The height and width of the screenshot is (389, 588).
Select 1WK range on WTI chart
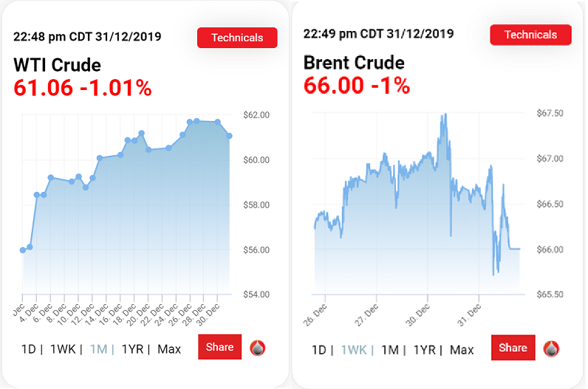63,349
